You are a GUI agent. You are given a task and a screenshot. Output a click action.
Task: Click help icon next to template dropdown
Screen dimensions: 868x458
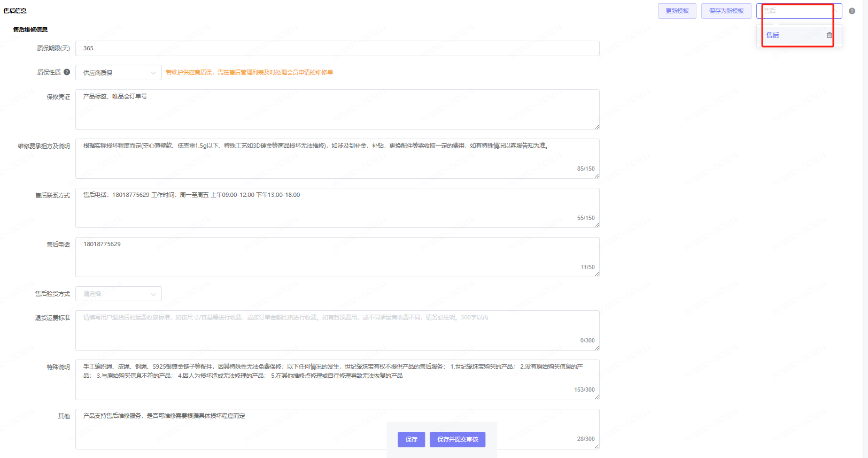pos(852,11)
